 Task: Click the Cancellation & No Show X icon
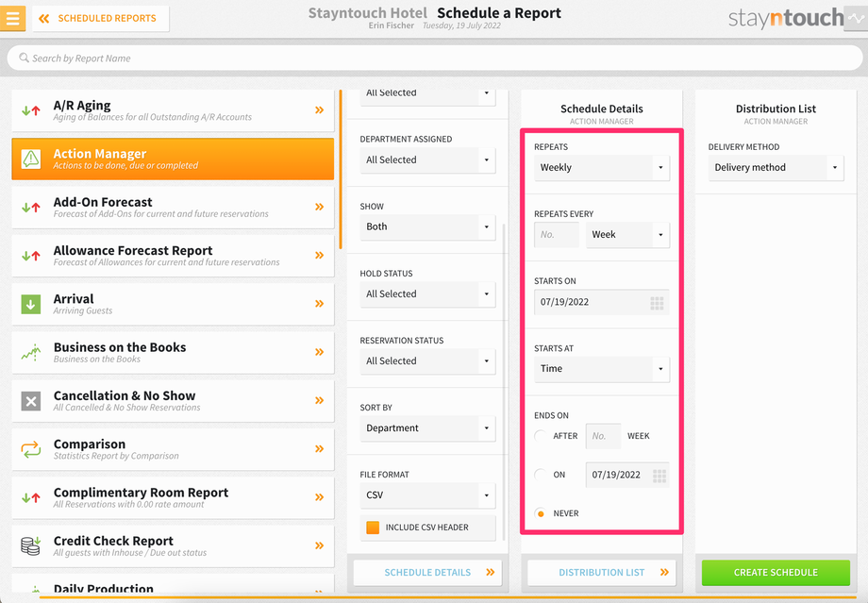(31, 401)
